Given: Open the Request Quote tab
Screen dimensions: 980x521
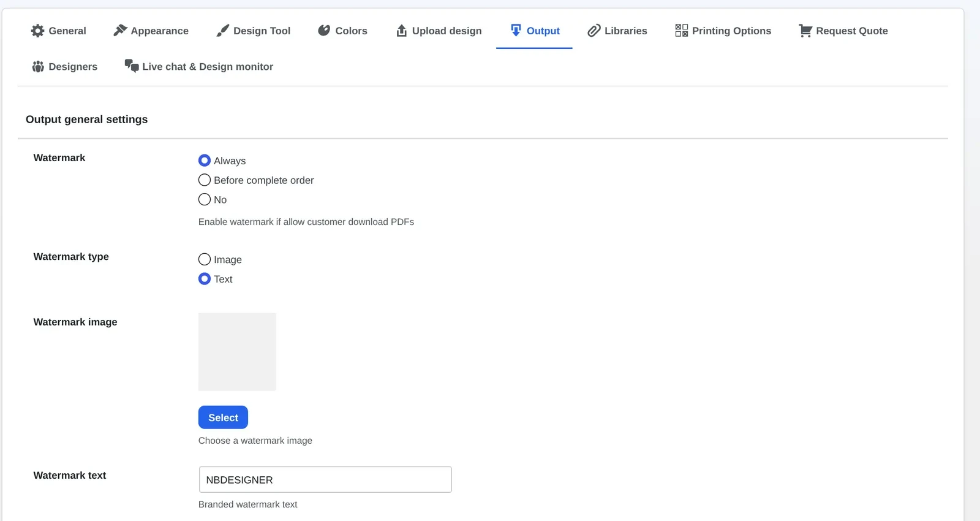Looking at the screenshot, I should tap(843, 31).
